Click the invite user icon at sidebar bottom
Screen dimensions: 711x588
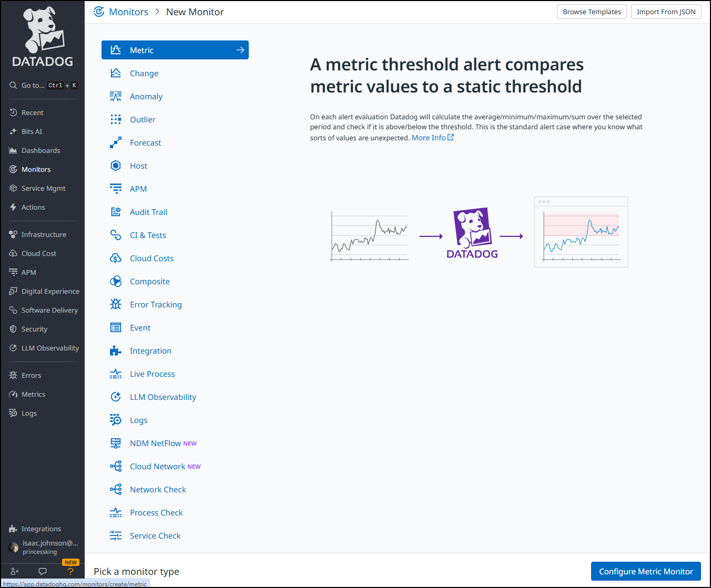tap(15, 571)
